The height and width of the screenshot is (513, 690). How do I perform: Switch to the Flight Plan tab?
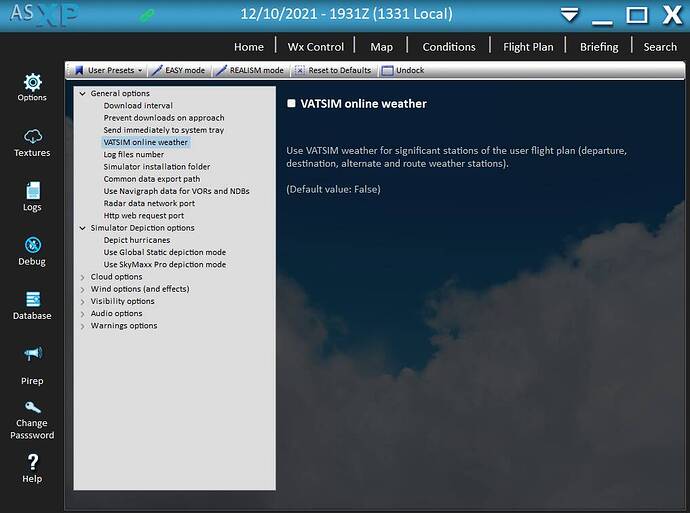(x=530, y=46)
